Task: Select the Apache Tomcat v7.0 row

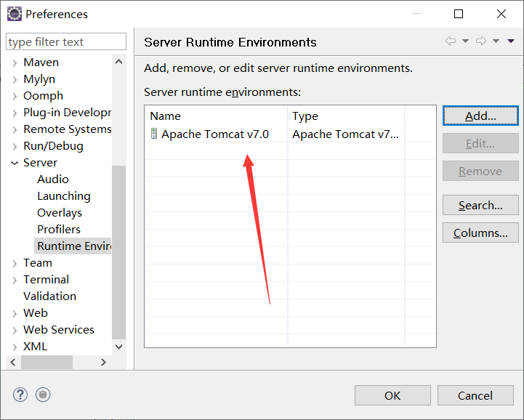Action: click(290, 134)
